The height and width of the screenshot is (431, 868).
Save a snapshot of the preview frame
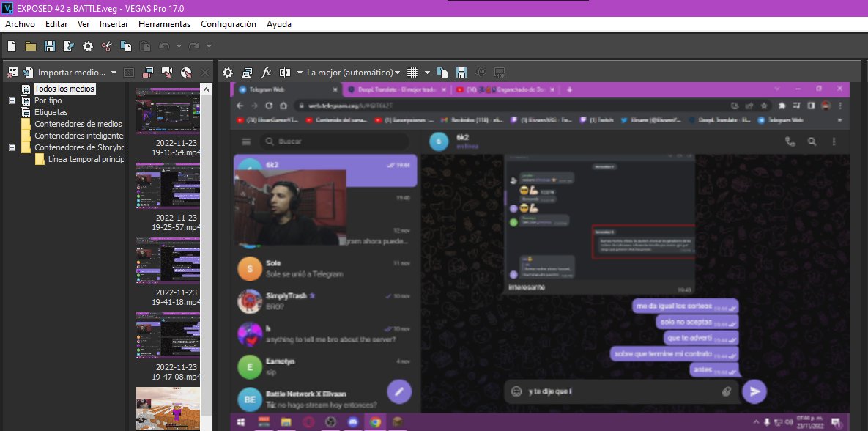461,72
